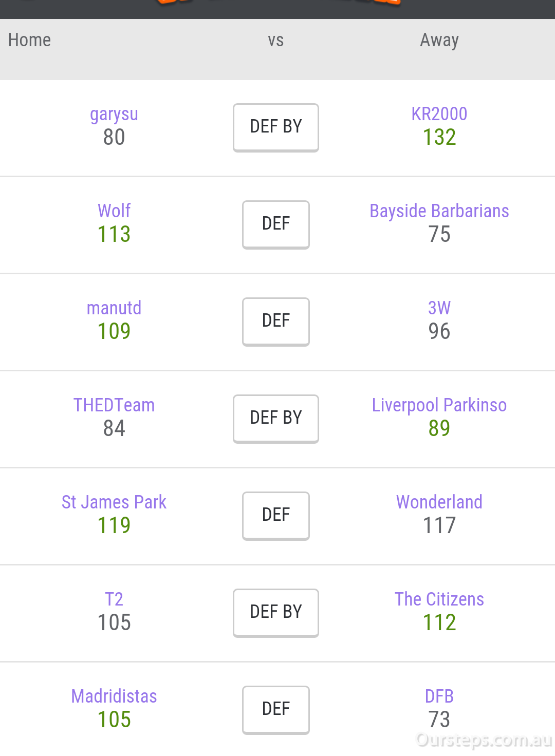Click DEF button for St James Park match
555x756 pixels.
[276, 516]
